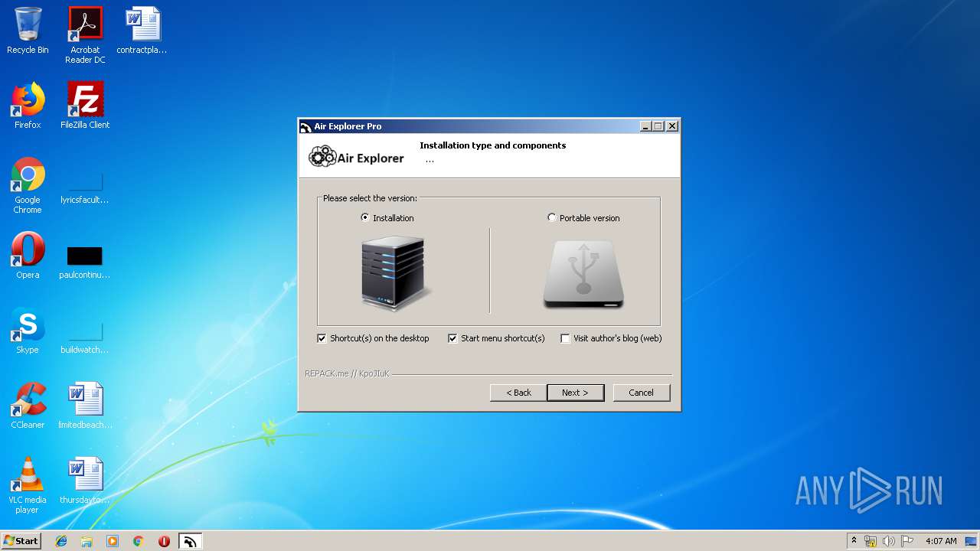The height and width of the screenshot is (551, 980).
Task: Select the CCleaner desktop shortcut
Action: coord(28,406)
